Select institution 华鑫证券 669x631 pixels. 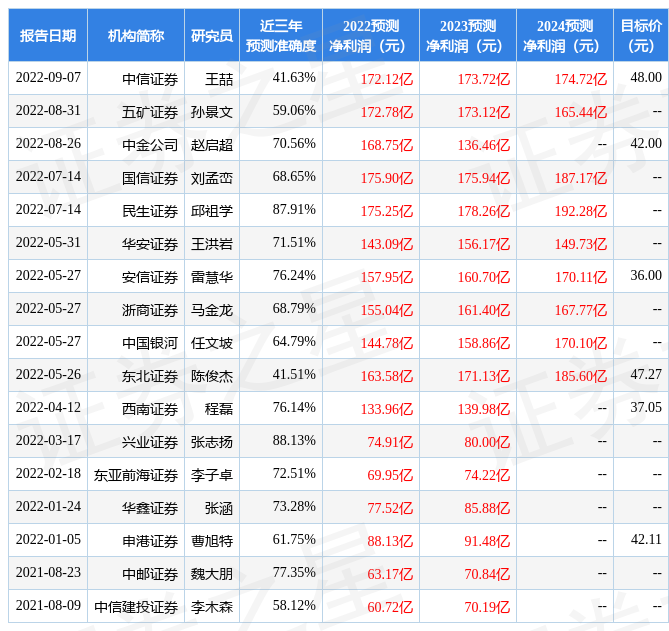point(150,508)
